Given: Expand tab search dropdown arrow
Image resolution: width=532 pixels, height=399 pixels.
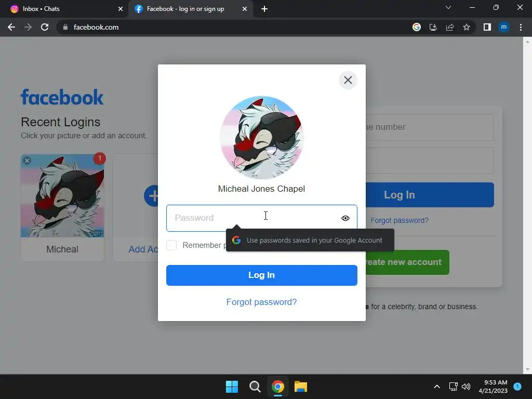Looking at the screenshot, I should 448,7.
